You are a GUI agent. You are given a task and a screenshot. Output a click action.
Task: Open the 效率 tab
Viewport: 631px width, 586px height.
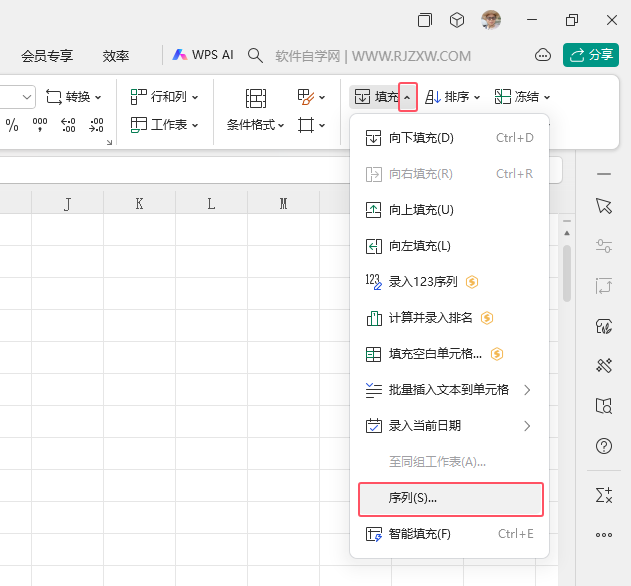tap(116, 56)
